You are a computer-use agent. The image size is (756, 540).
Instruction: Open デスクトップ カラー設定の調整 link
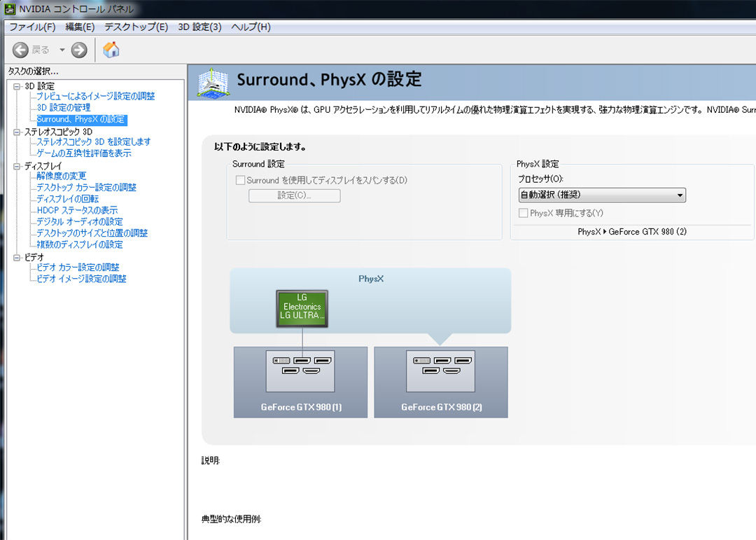(87, 187)
